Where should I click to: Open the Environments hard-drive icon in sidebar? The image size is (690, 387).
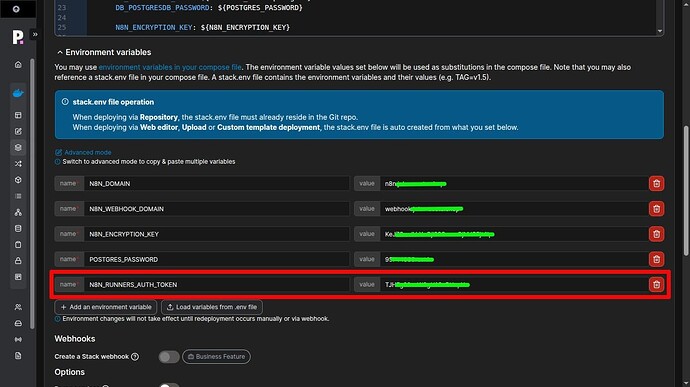(x=18, y=323)
